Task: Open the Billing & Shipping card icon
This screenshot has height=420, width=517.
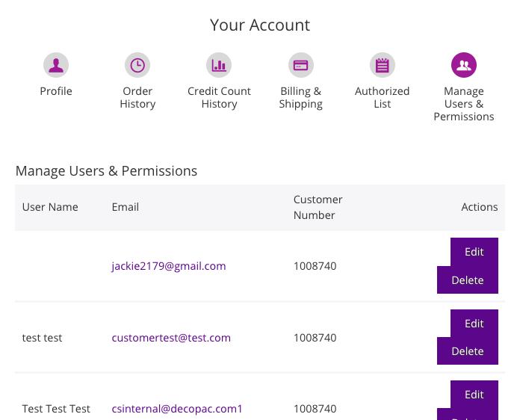Action: pyautogui.click(x=300, y=65)
